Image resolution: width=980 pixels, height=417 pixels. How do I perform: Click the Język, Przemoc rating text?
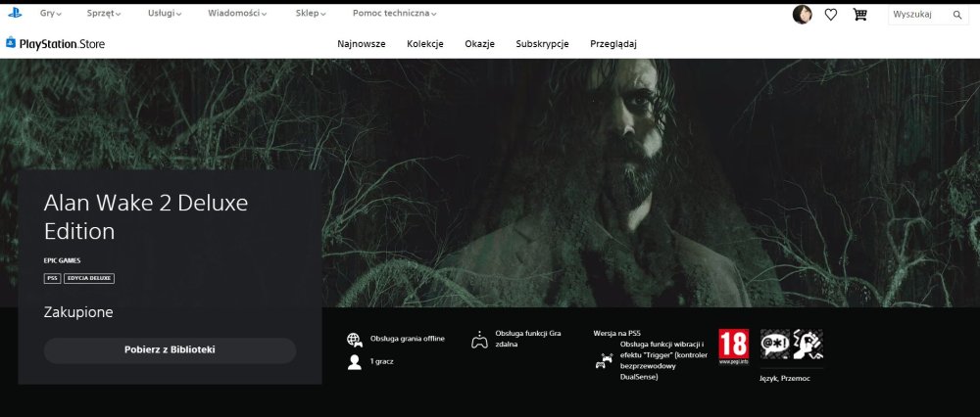784,378
